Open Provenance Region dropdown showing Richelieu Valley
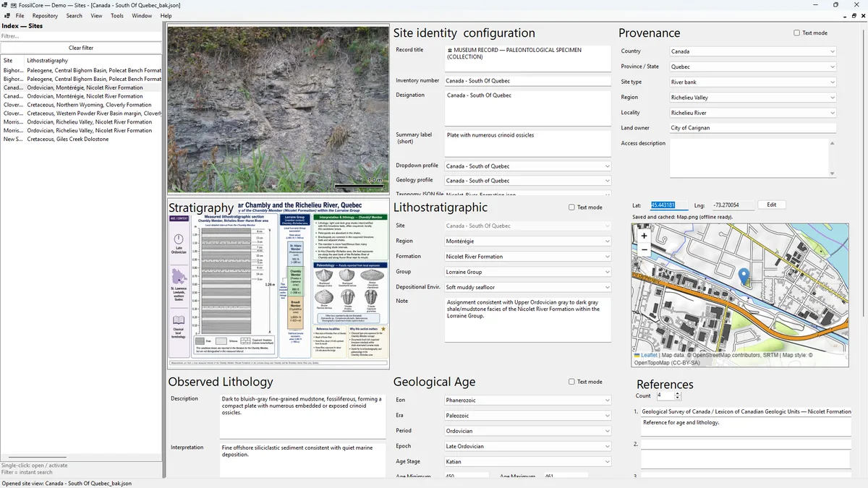Image resolution: width=868 pixels, height=488 pixels. pyautogui.click(x=753, y=98)
